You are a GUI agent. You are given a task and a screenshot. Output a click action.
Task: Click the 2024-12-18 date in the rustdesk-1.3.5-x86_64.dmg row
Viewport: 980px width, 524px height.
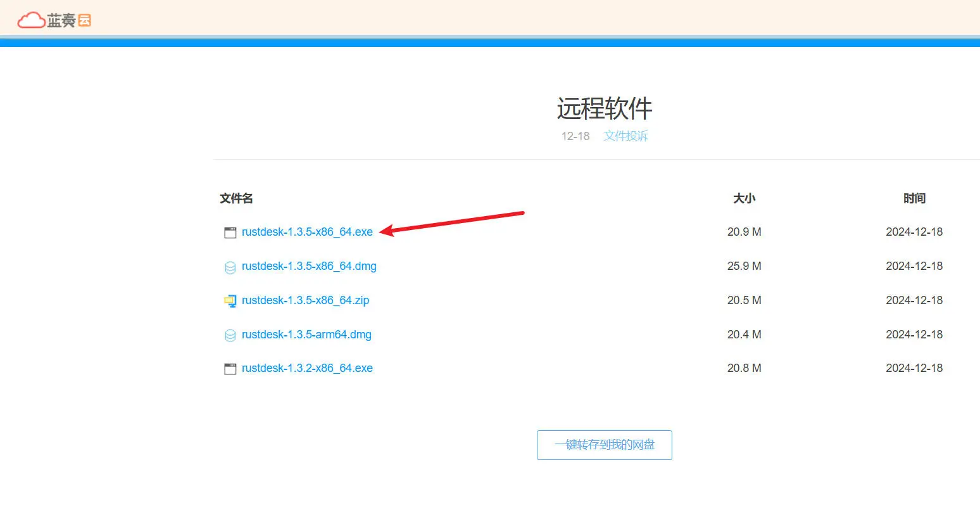pos(914,266)
